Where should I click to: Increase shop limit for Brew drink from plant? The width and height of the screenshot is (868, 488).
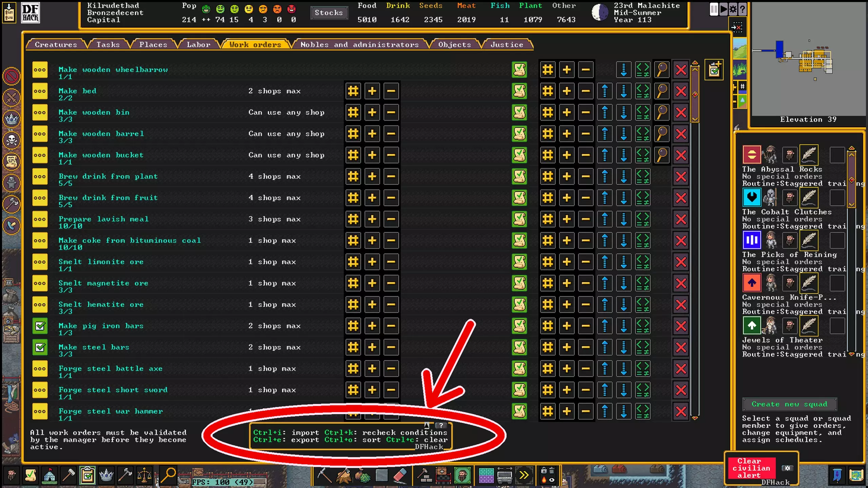372,176
